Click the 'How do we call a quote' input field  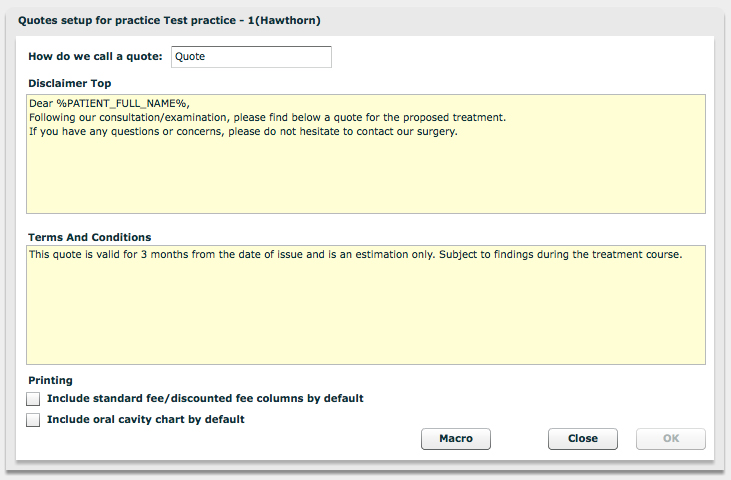(251, 57)
